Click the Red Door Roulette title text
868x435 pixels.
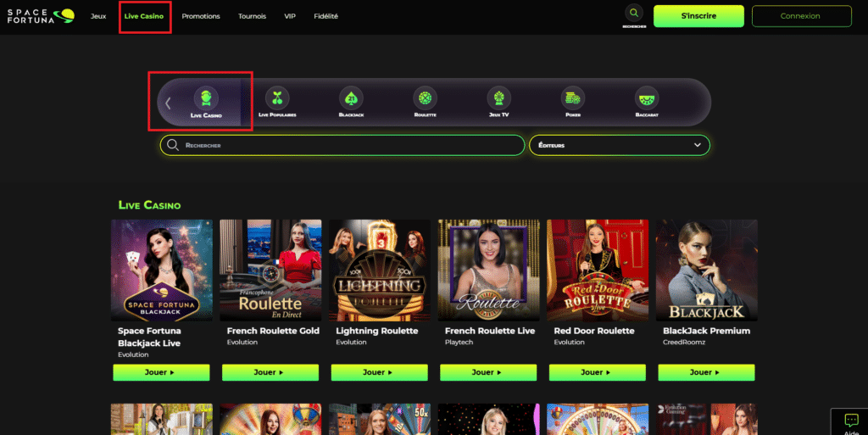pyautogui.click(x=594, y=331)
